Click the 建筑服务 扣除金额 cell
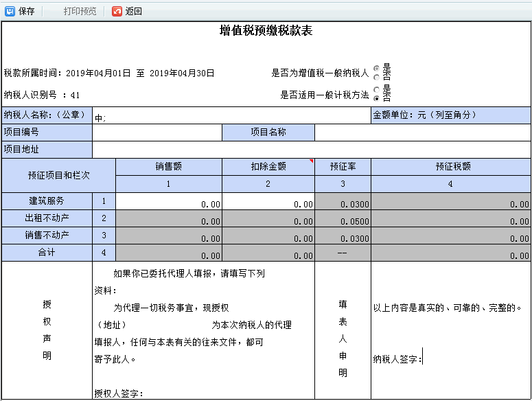The image size is (532, 401). (268, 201)
